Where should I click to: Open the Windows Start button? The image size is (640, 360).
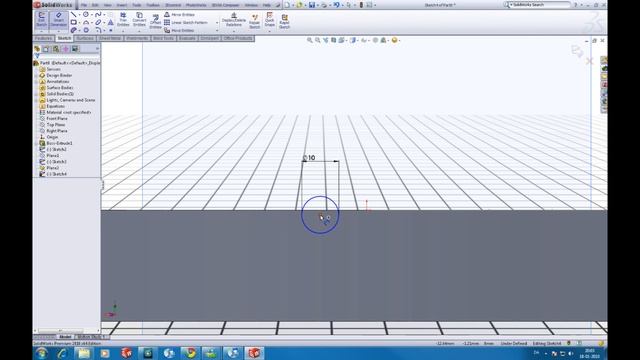point(42,353)
